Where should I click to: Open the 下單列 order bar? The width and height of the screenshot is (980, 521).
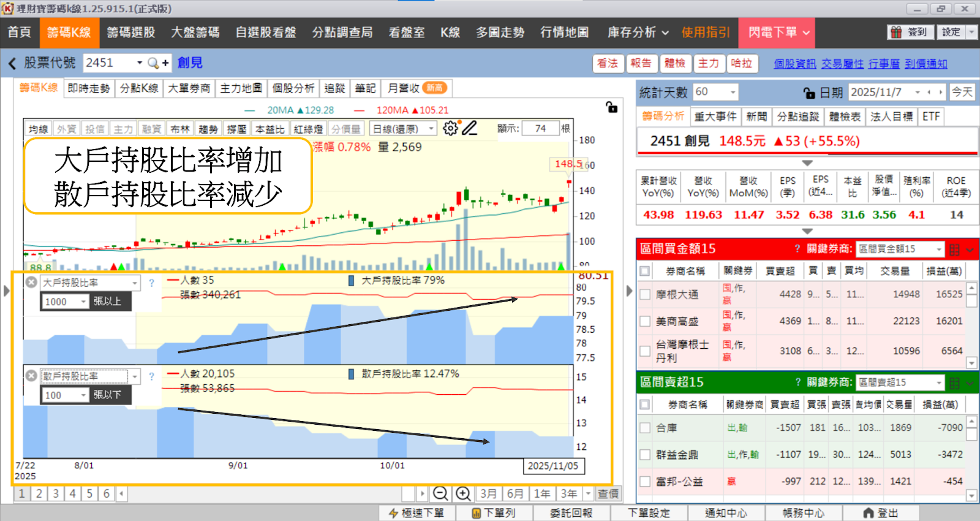click(x=493, y=513)
